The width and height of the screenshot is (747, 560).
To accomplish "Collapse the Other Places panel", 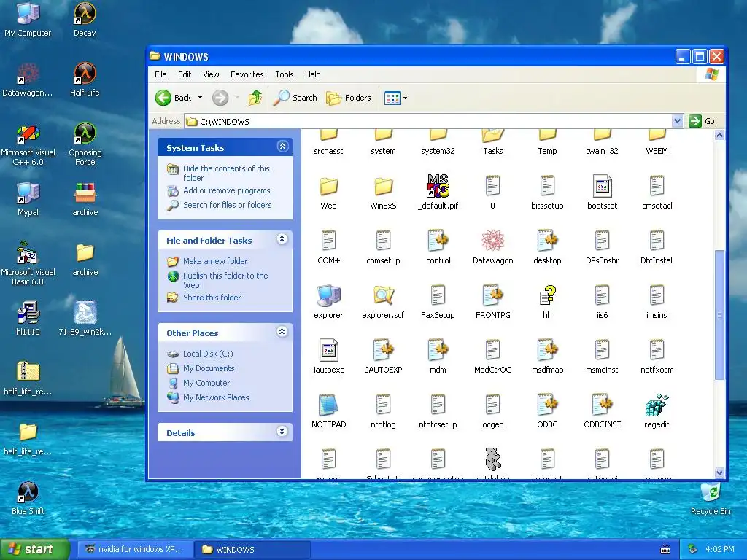I will (282, 332).
